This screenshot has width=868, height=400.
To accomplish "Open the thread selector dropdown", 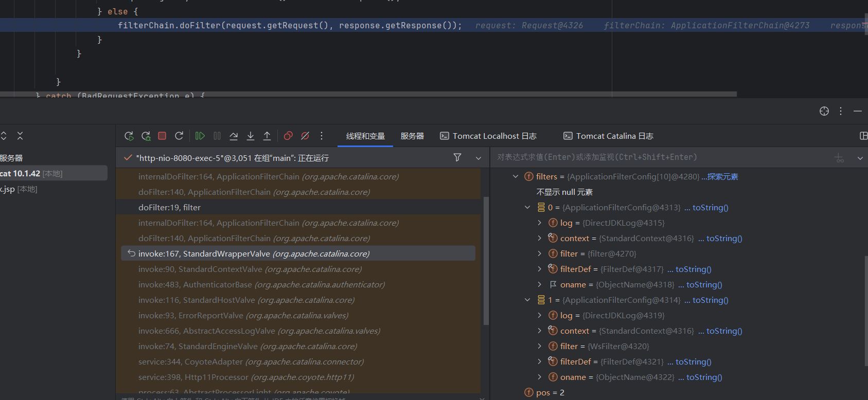I will 479,158.
